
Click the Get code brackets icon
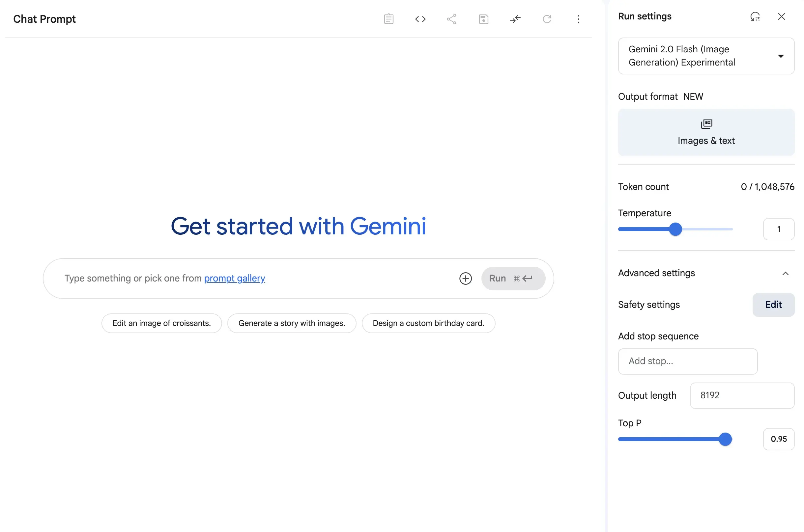(420, 19)
